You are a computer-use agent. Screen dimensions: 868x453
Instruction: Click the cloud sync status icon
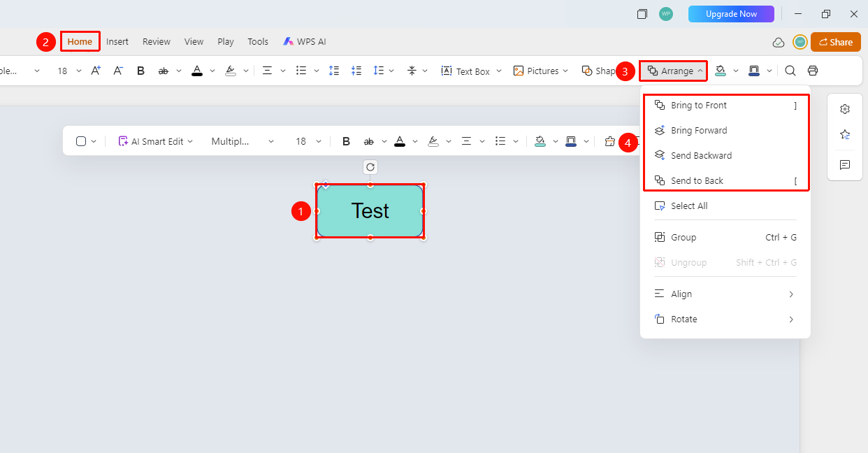pyautogui.click(x=779, y=42)
